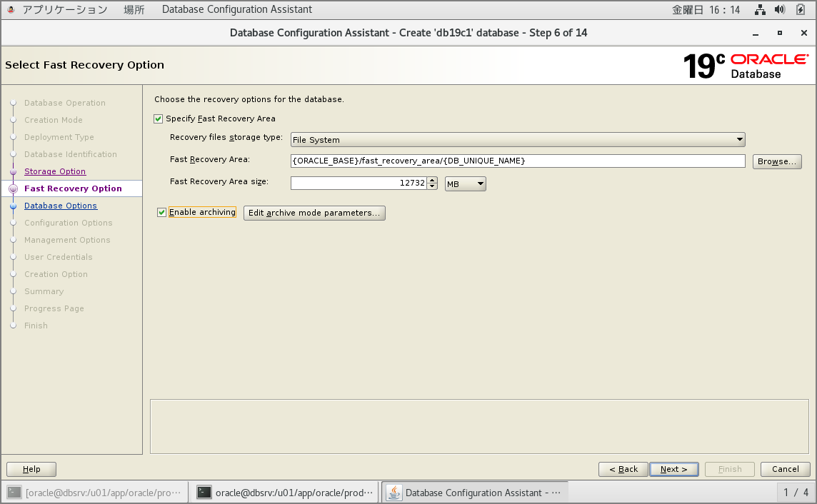Disable the Enable archiving checkbox
Screen dimensions: 817x504
[x=162, y=212]
